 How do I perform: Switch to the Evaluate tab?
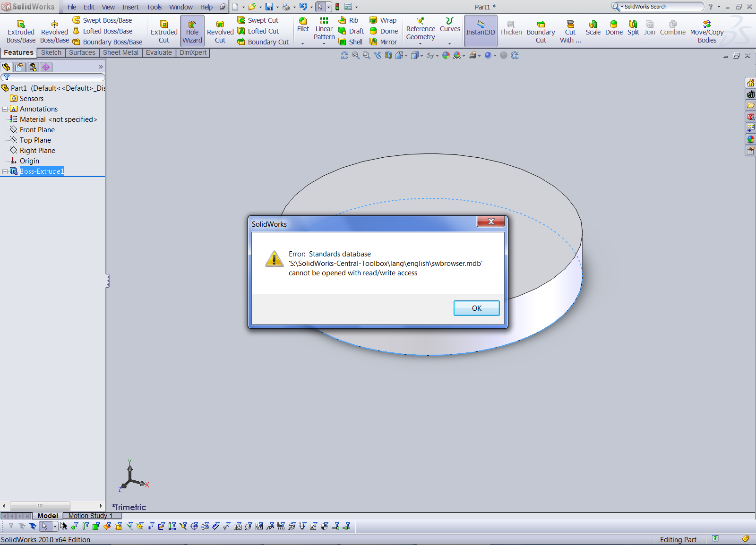[159, 52]
